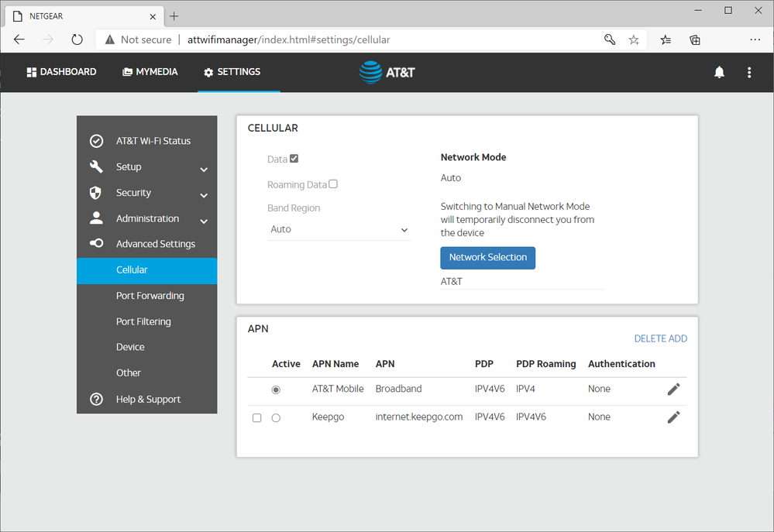Image resolution: width=774 pixels, height=532 pixels.
Task: Enable the Roaming Data checkbox
Action: coord(333,184)
